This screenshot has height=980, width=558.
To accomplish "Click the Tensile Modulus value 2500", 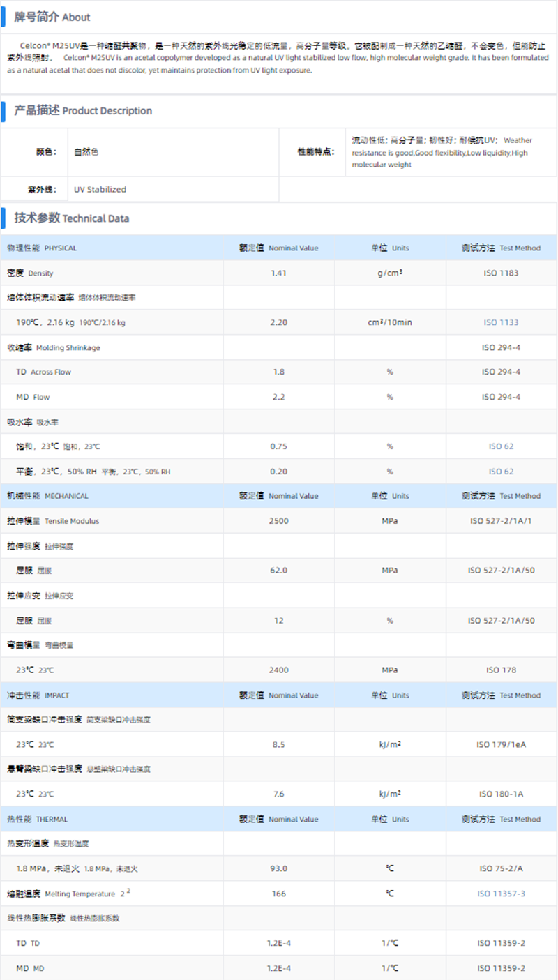I will coord(278,521).
